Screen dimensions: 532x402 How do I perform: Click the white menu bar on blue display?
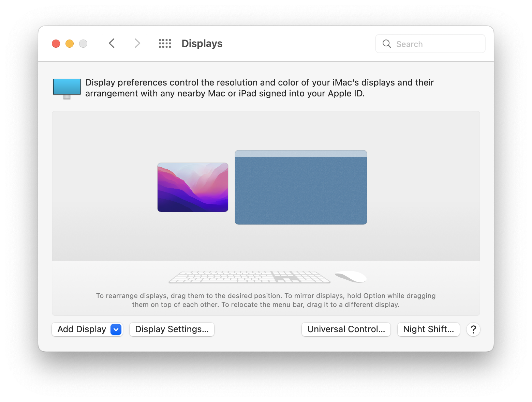click(301, 154)
